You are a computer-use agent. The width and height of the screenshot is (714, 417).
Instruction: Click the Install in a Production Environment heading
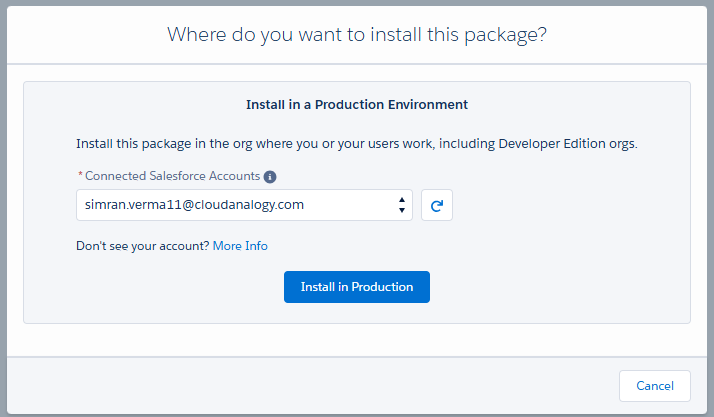point(357,104)
